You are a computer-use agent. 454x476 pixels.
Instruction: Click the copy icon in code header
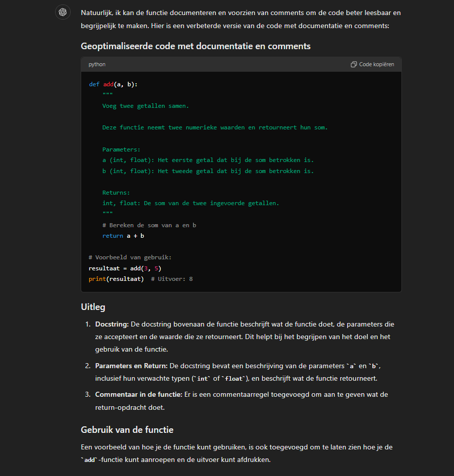[354, 65]
